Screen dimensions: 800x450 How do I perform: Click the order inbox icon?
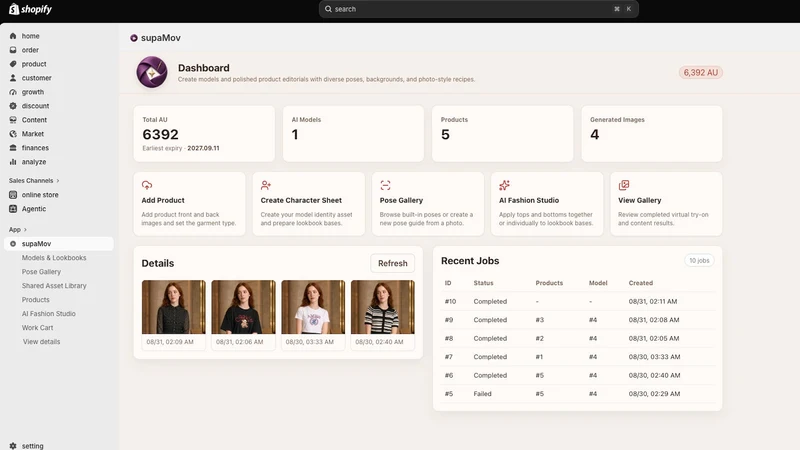point(13,50)
